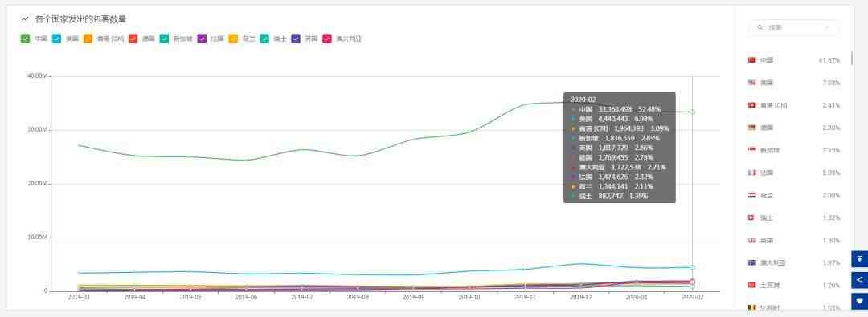Click the Netherlands flag in country list
This screenshot has width=868, height=317.
tap(751, 195)
